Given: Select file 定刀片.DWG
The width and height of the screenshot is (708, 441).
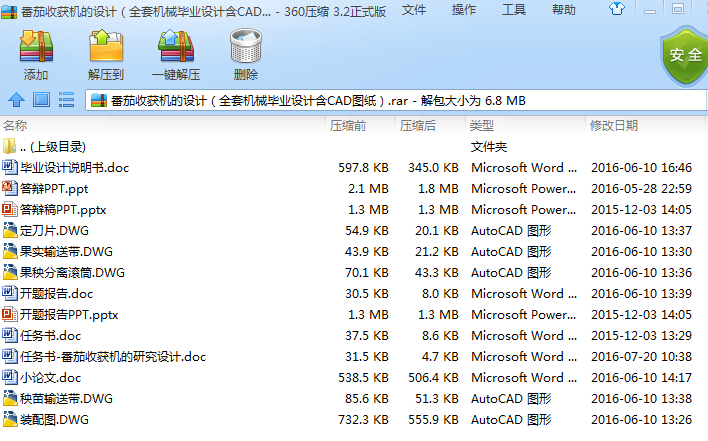Looking at the screenshot, I should (354, 230).
